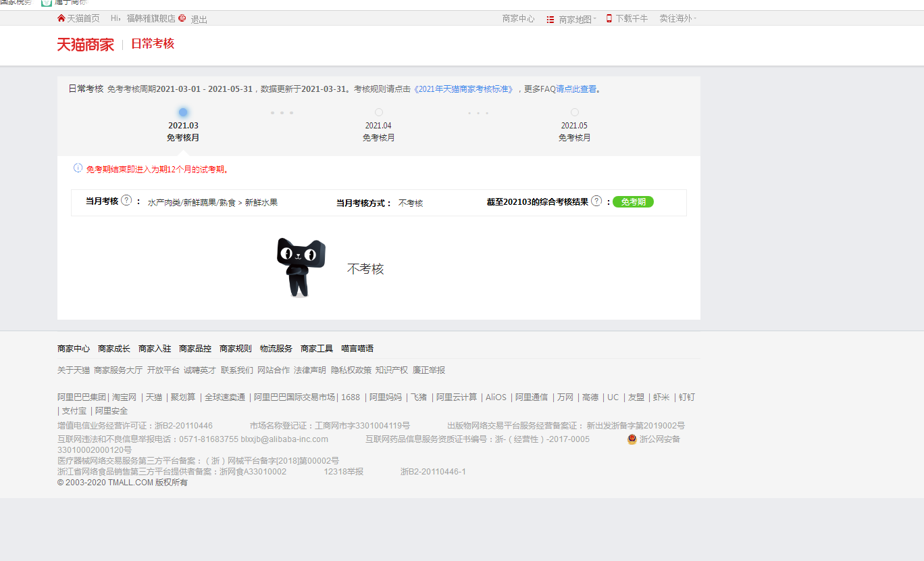Open the 高德 footer link
Viewport: 924px width, 561px height.
pyautogui.click(x=590, y=397)
